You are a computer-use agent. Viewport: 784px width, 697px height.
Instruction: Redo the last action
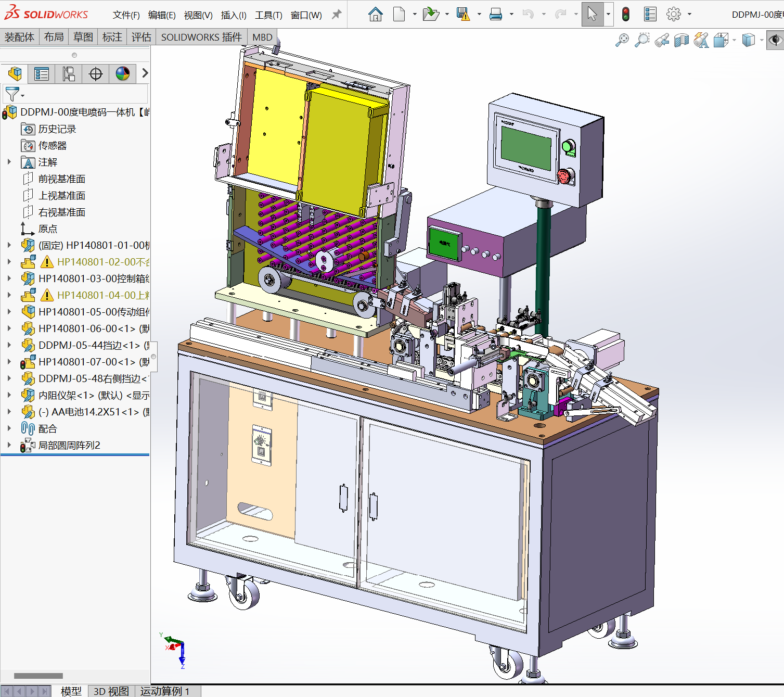pos(560,14)
